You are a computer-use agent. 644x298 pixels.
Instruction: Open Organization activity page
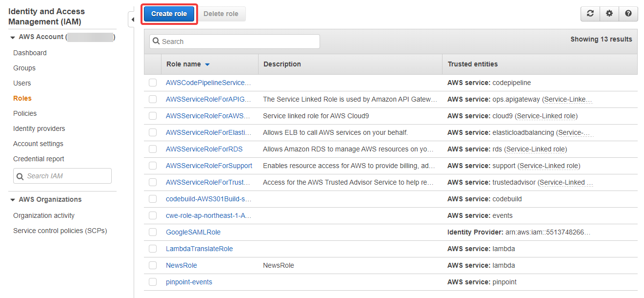click(x=44, y=215)
